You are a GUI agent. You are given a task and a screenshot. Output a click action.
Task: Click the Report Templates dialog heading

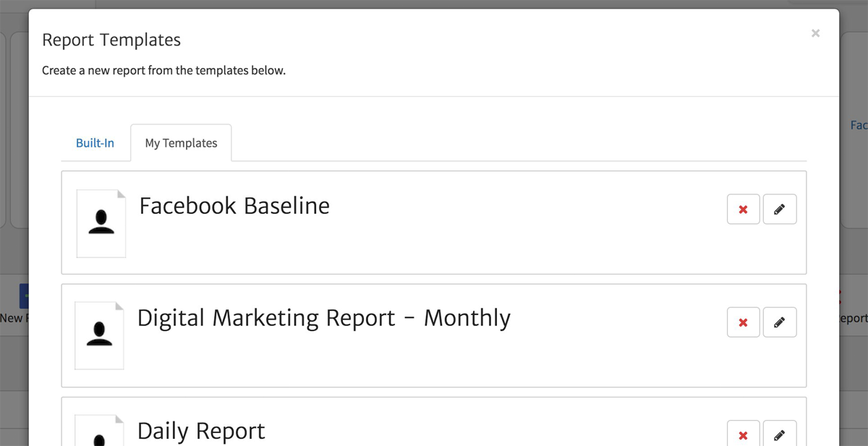click(x=111, y=40)
